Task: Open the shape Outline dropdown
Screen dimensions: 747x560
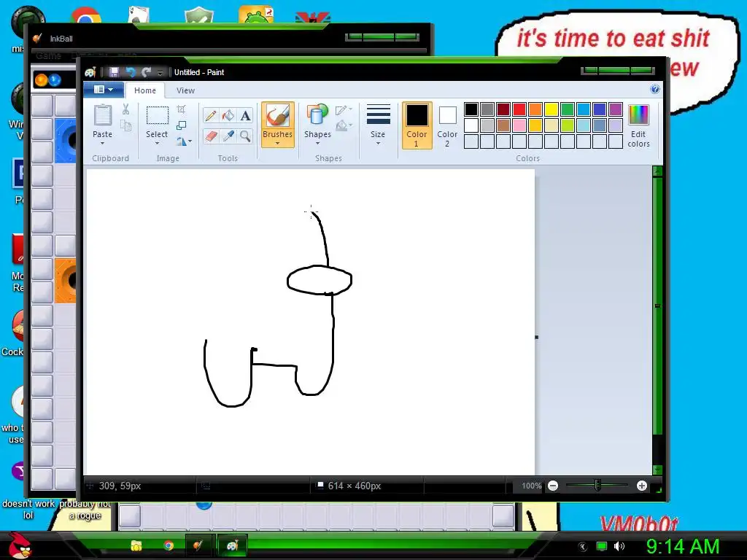Action: 344,110
